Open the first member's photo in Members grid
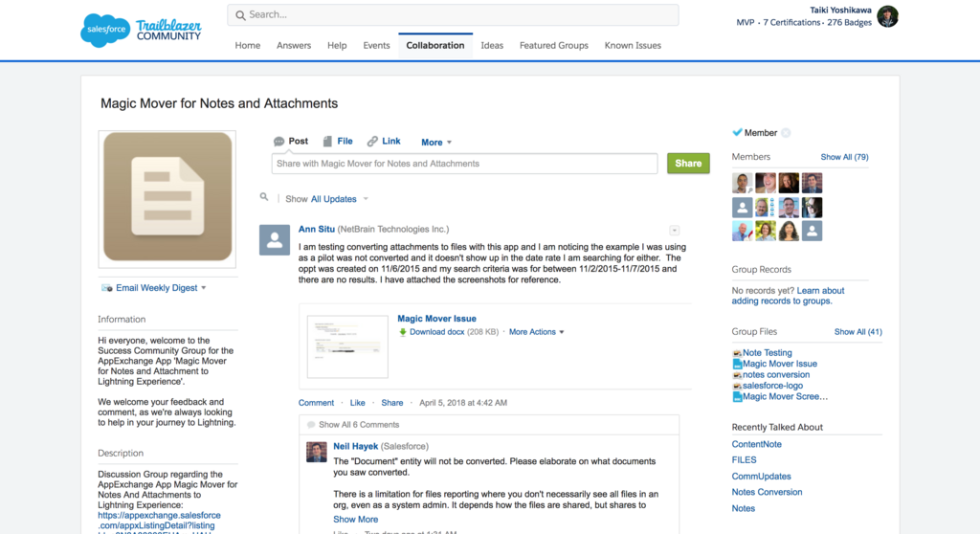The width and height of the screenshot is (980, 534). click(x=742, y=183)
